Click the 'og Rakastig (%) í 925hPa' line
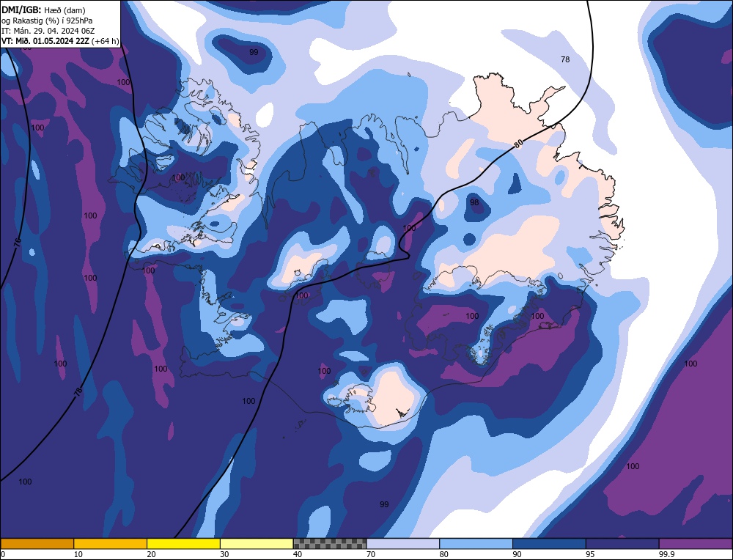The height and width of the screenshot is (560, 733). 47,21
